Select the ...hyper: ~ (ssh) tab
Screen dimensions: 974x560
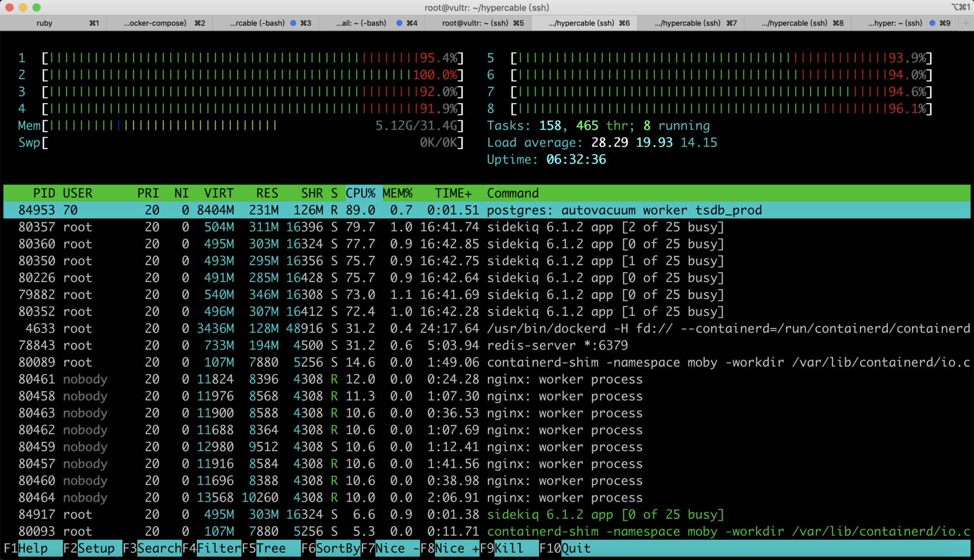(903, 23)
